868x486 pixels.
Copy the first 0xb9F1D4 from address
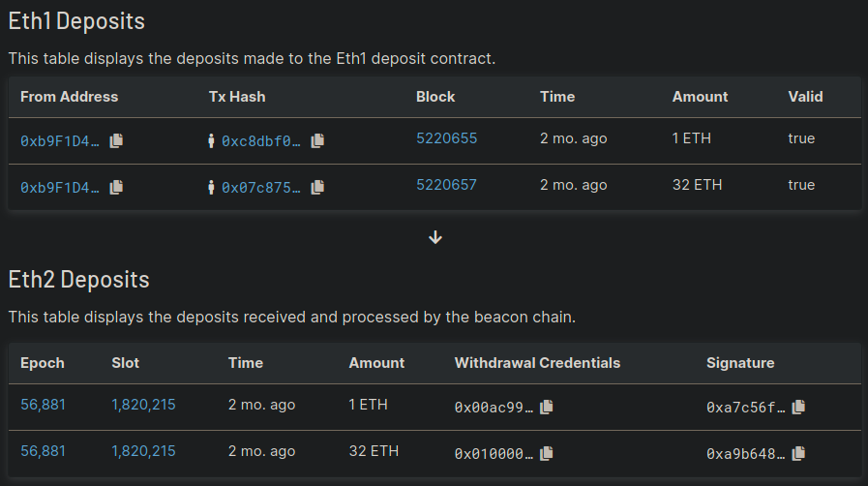[116, 140]
